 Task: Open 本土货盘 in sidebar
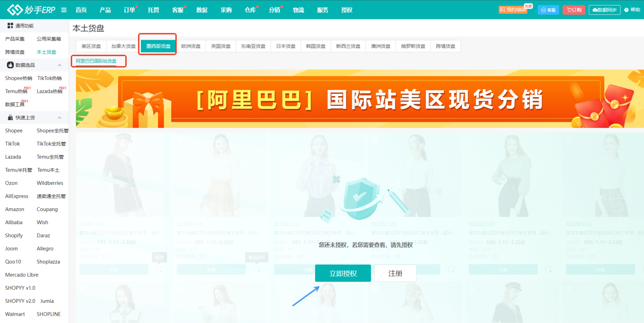coord(47,52)
